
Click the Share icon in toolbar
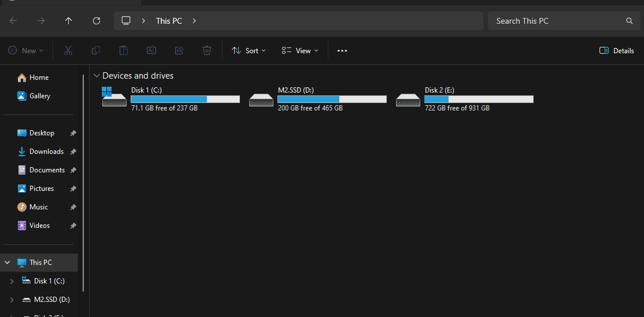(x=179, y=50)
